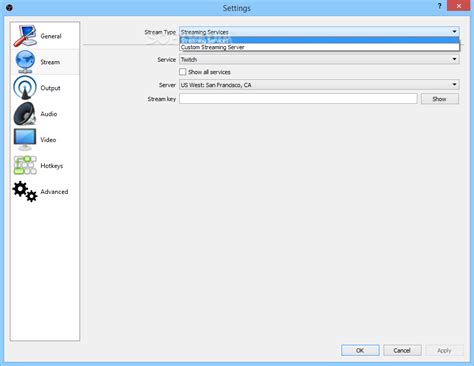Click the Stream Type label

(x=160, y=32)
